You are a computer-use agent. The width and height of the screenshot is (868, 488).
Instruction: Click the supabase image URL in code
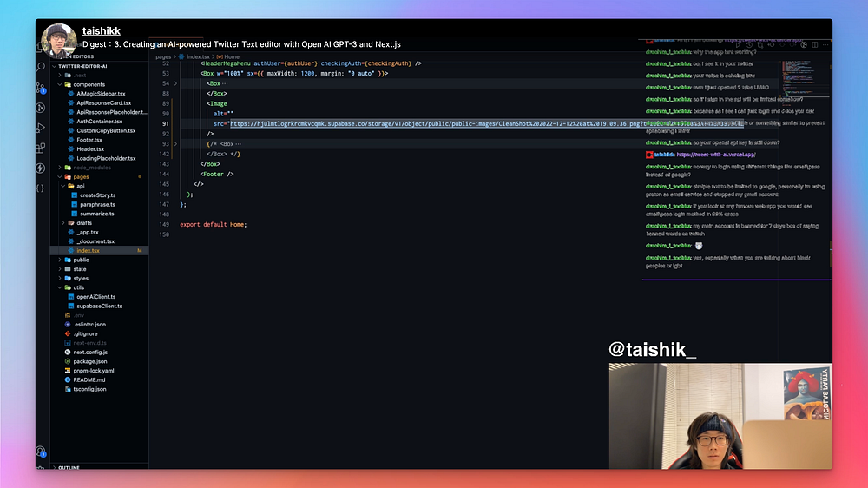(x=487, y=124)
